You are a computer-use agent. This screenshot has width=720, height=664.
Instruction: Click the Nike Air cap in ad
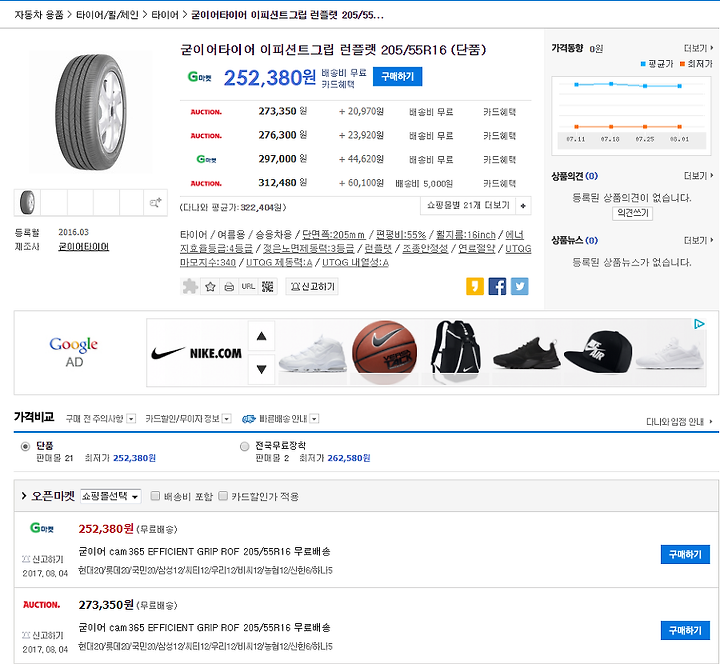(597, 352)
